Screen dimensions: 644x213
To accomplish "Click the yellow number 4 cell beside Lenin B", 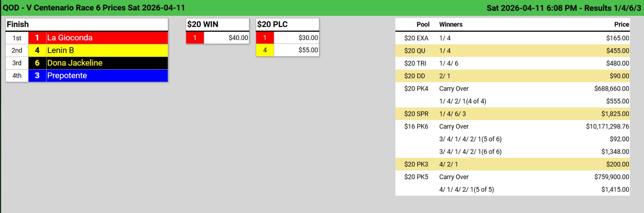I will click(37, 50).
